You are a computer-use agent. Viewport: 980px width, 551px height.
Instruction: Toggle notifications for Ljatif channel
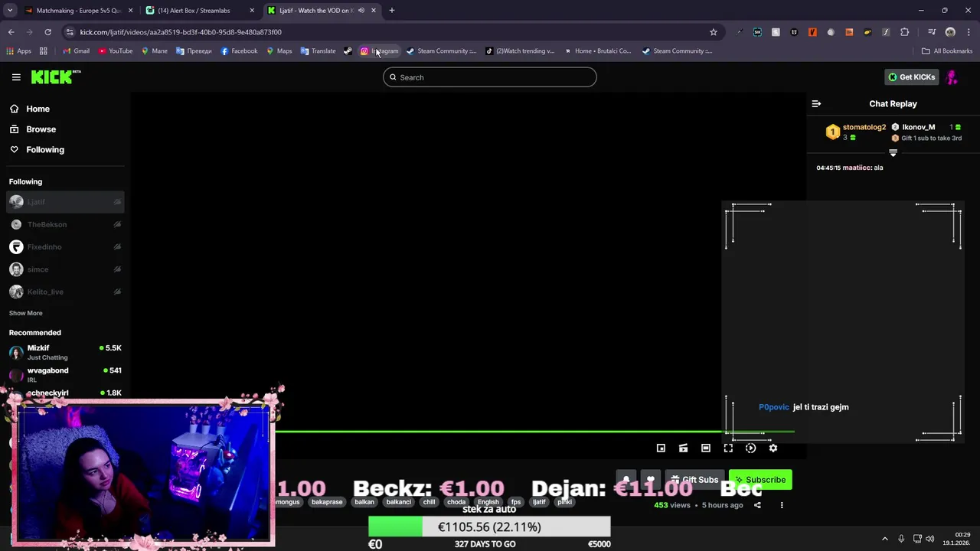click(x=117, y=202)
